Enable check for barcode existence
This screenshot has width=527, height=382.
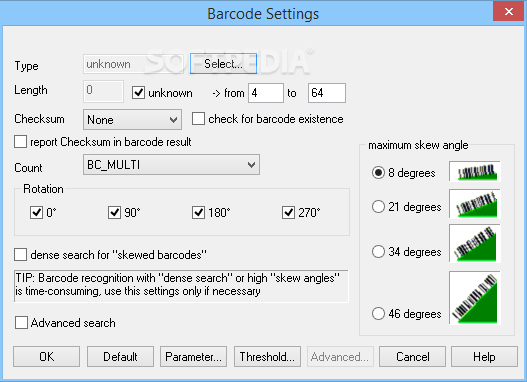pos(198,119)
